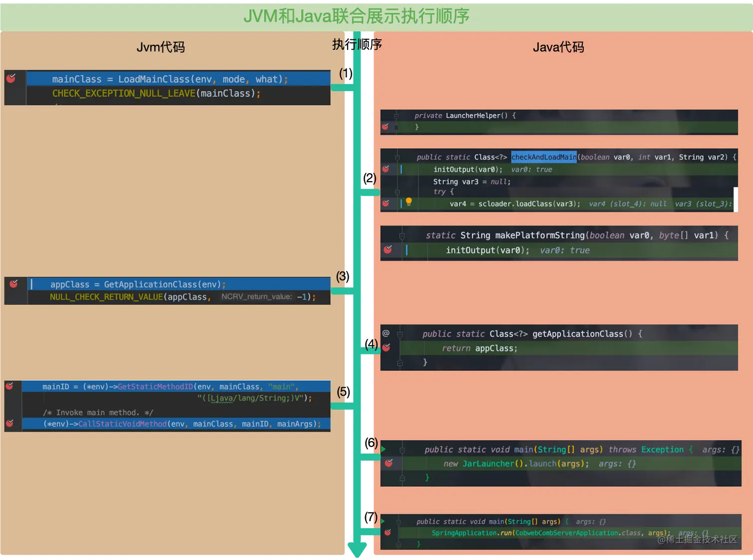
Task: Collapse the makePlatformString method fold marker
Action: coord(402,235)
